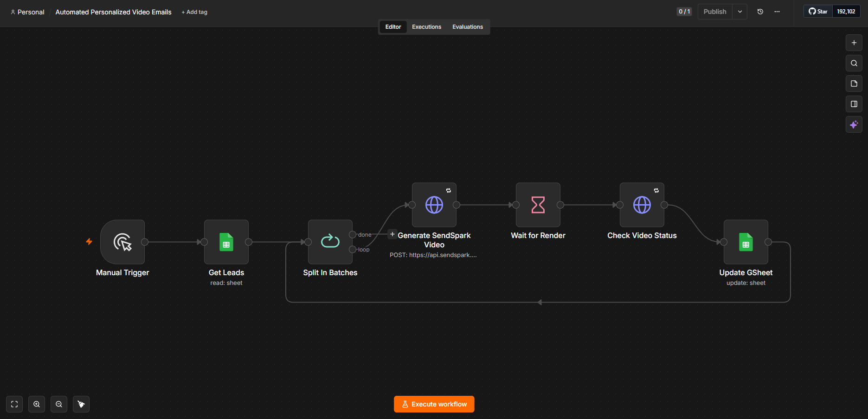Click the 'Manual Trigger' label
This screenshot has width=868, height=419.
[122, 273]
